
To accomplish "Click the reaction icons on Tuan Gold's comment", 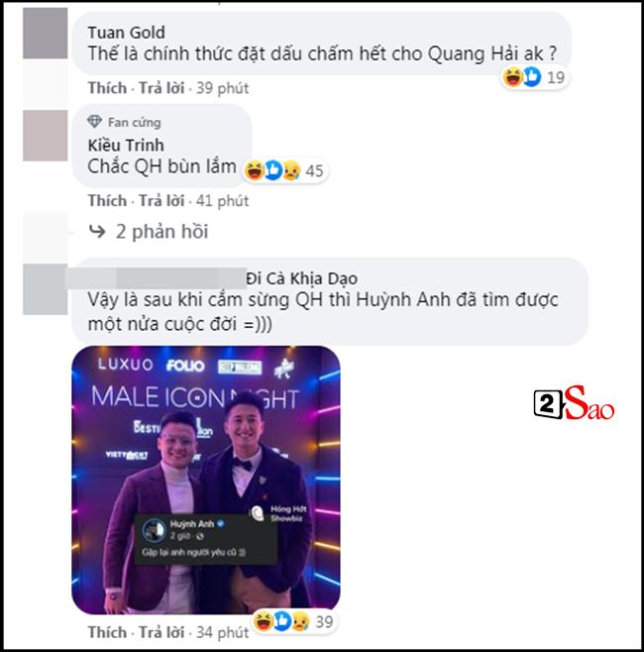I will click(522, 77).
